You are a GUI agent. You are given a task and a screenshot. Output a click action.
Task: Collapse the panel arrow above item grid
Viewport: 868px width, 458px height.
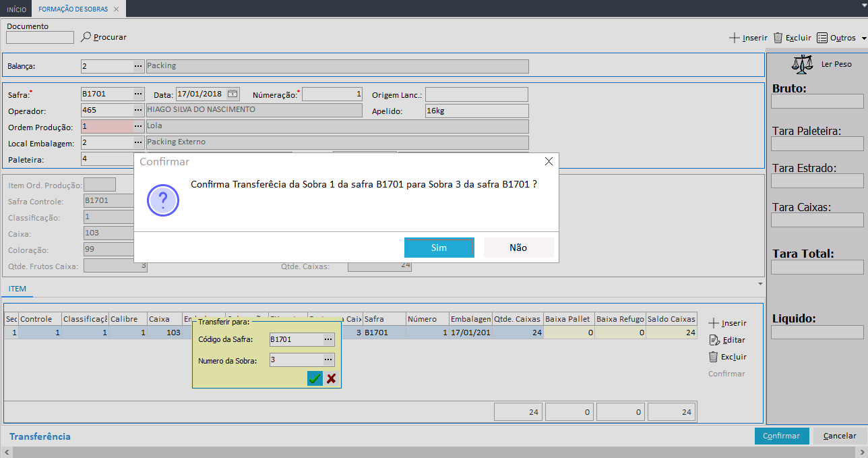pos(760,284)
